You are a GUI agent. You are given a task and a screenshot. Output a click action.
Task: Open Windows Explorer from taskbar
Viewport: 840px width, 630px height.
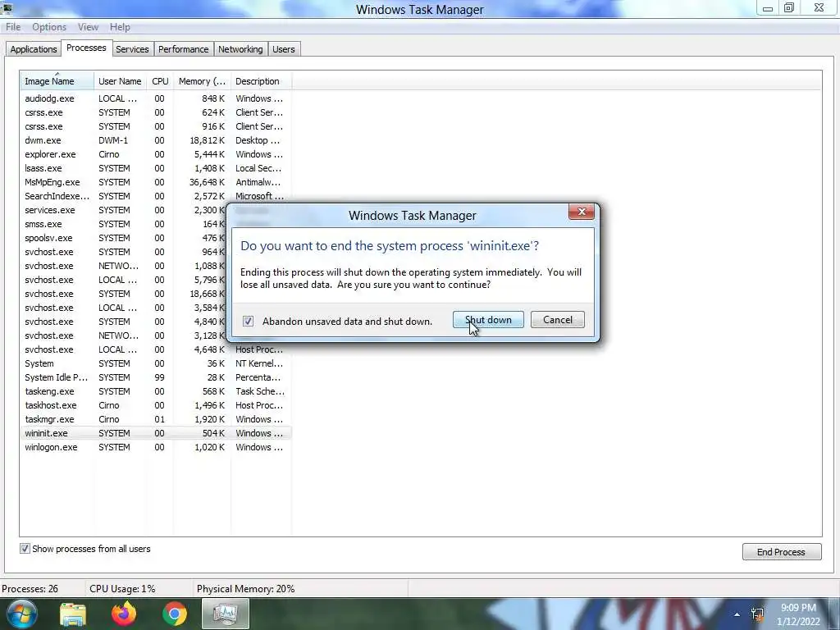tap(73, 614)
